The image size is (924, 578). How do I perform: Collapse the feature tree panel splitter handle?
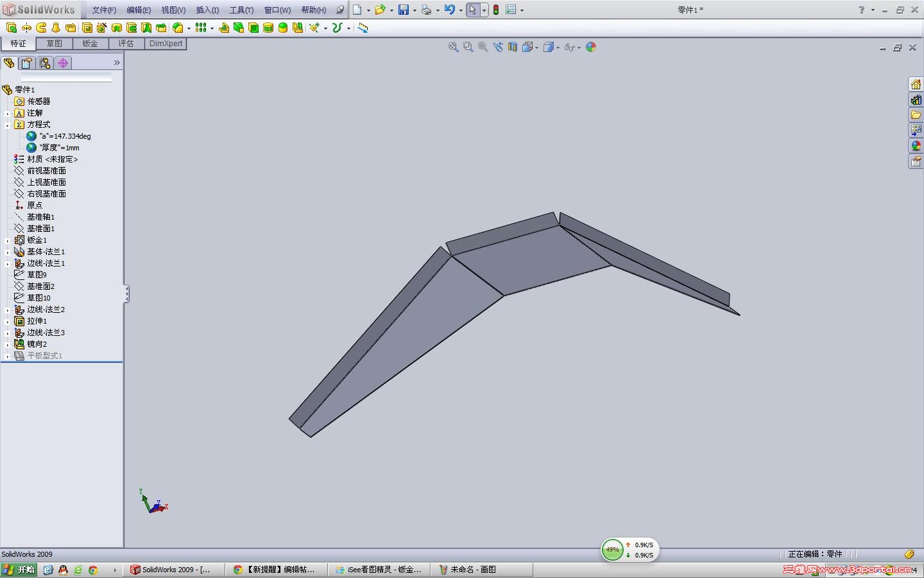126,294
